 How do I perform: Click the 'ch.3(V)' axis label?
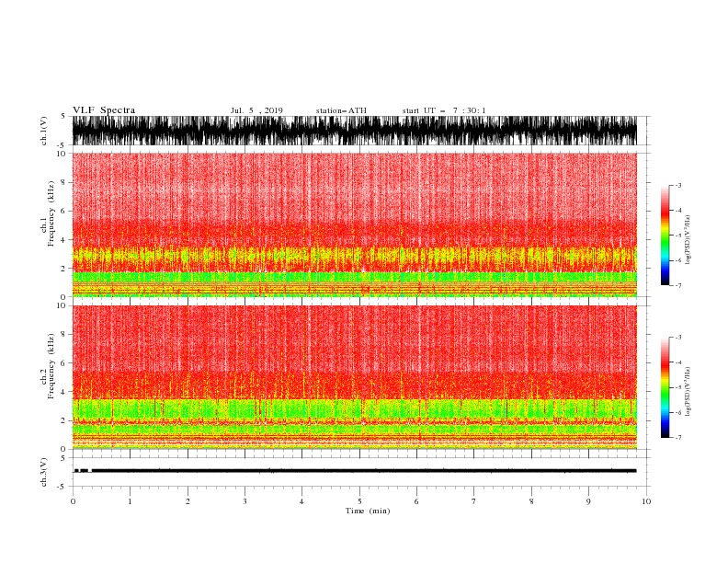click(44, 472)
